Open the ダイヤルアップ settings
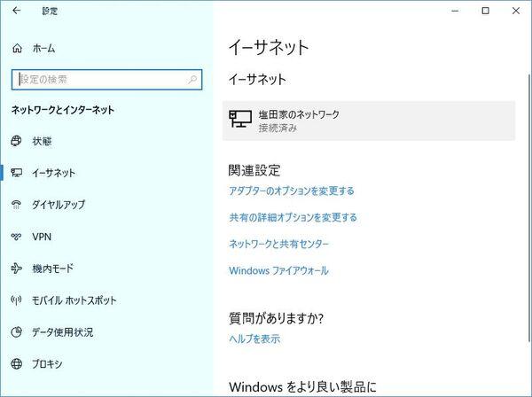 point(59,205)
